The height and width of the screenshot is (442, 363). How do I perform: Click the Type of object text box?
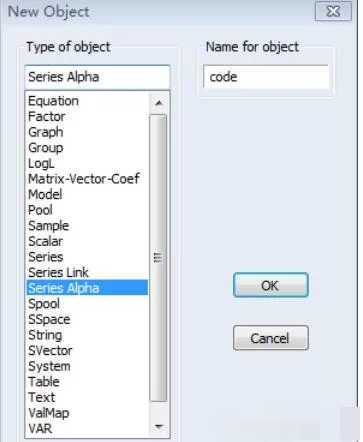point(97,77)
